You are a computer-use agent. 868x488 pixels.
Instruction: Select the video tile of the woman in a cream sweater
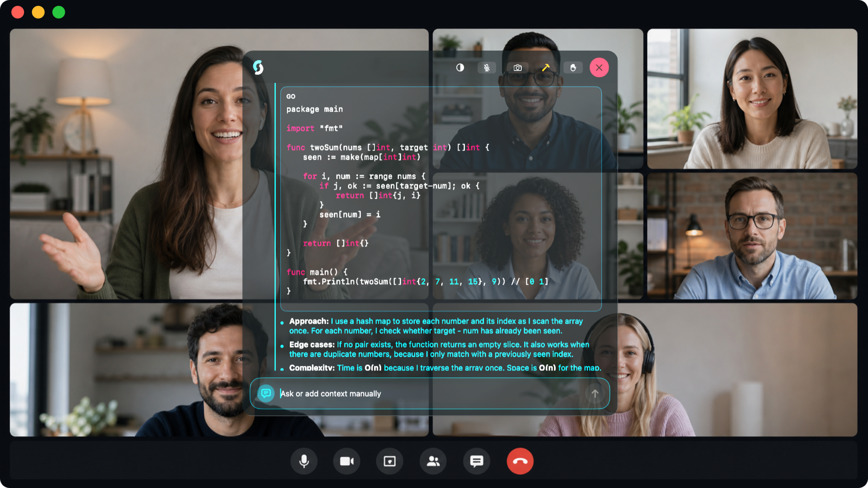pos(752,99)
